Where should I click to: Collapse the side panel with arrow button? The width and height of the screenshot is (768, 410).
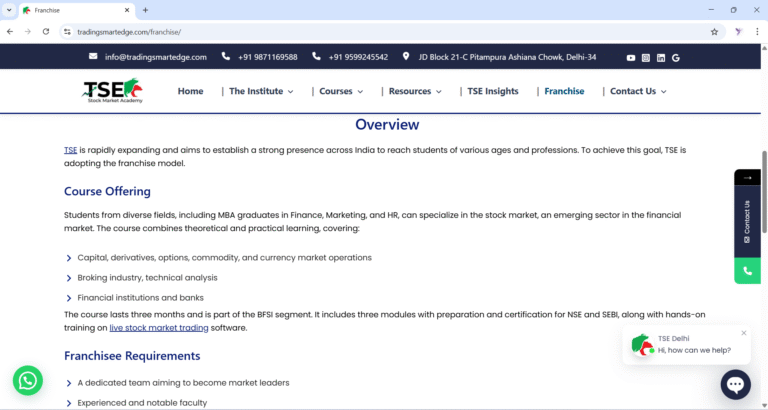pos(747,177)
